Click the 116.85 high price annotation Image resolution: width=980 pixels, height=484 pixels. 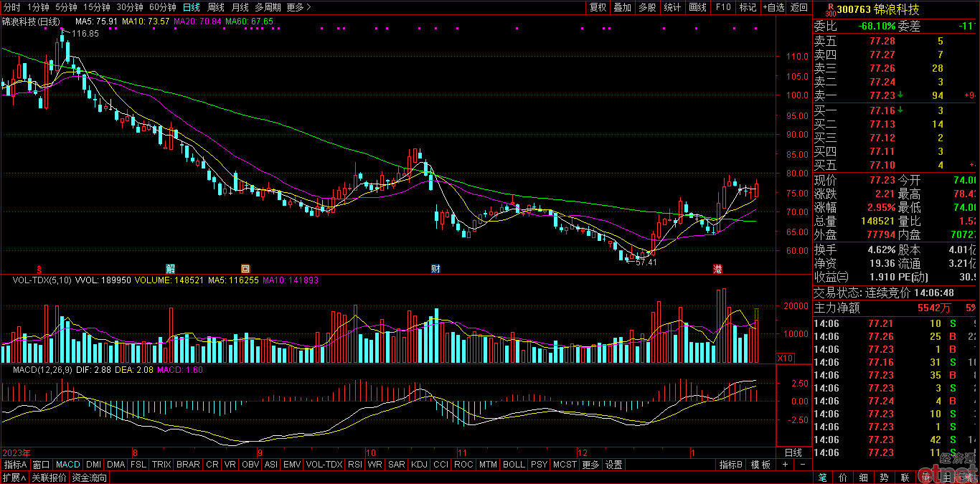pyautogui.click(x=85, y=34)
